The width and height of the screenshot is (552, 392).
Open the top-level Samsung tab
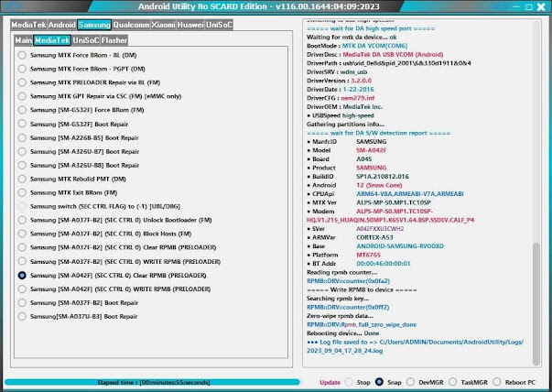click(94, 25)
